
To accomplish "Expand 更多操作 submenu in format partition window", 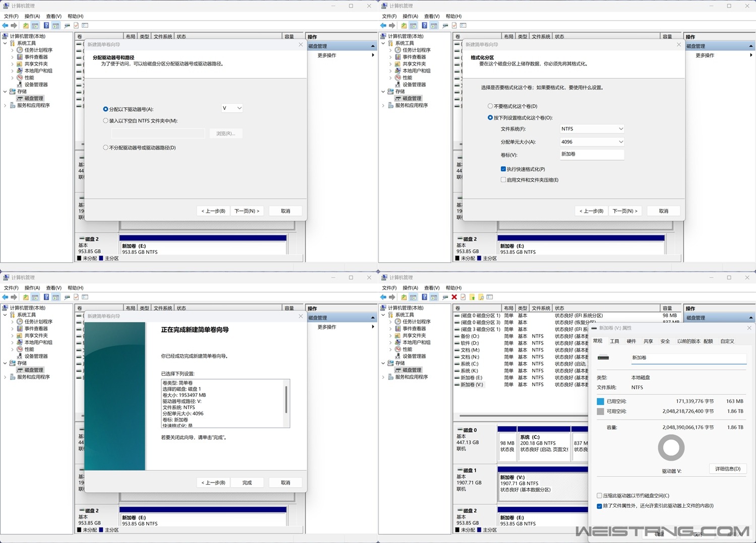I will (751, 55).
